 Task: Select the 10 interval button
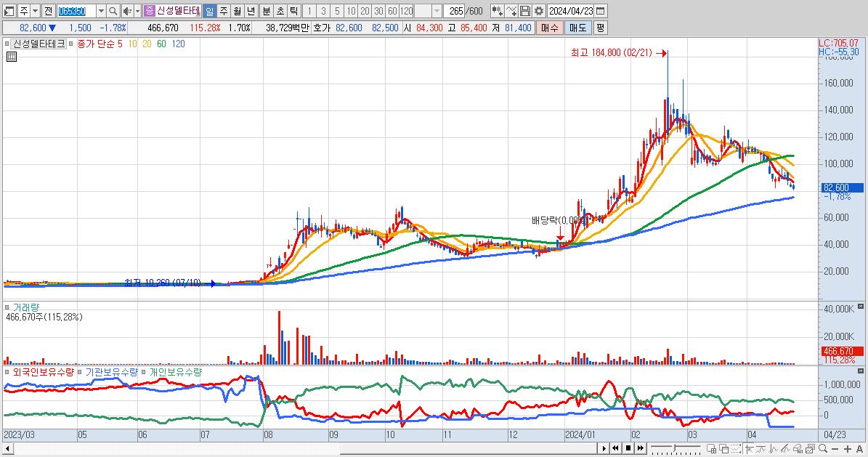pyautogui.click(x=351, y=11)
